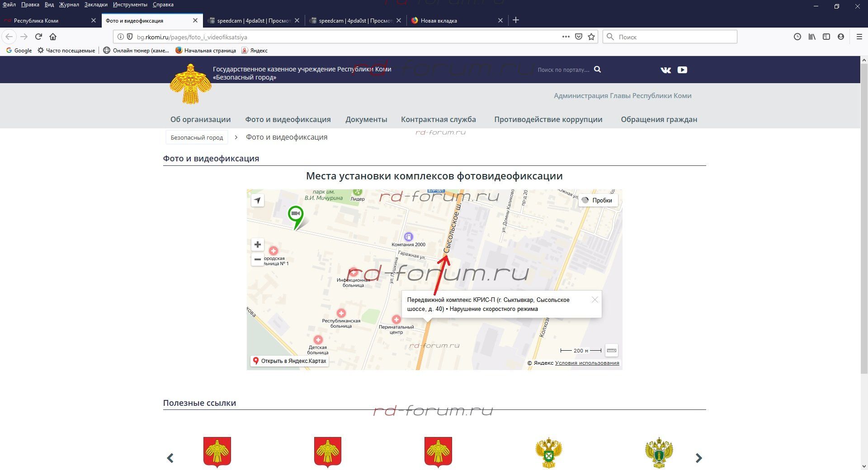
Task: Open Администрация Главы Республики Коми link
Action: pyautogui.click(x=623, y=95)
